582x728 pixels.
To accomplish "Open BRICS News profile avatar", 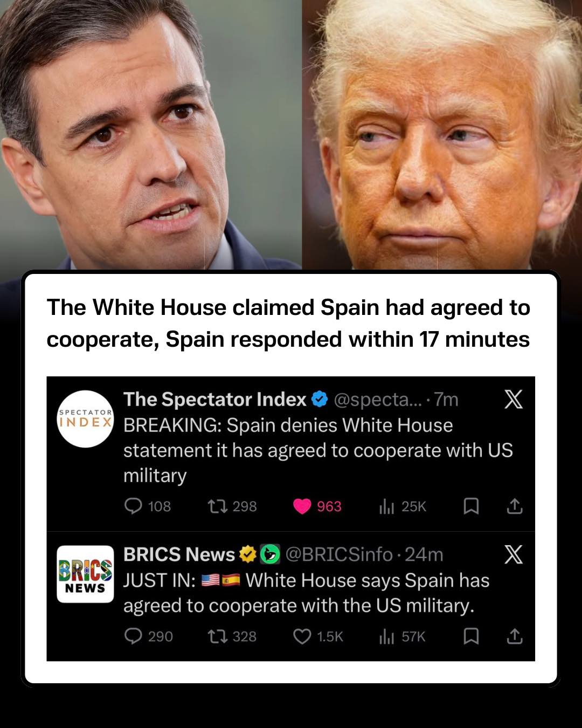I will 85,574.
